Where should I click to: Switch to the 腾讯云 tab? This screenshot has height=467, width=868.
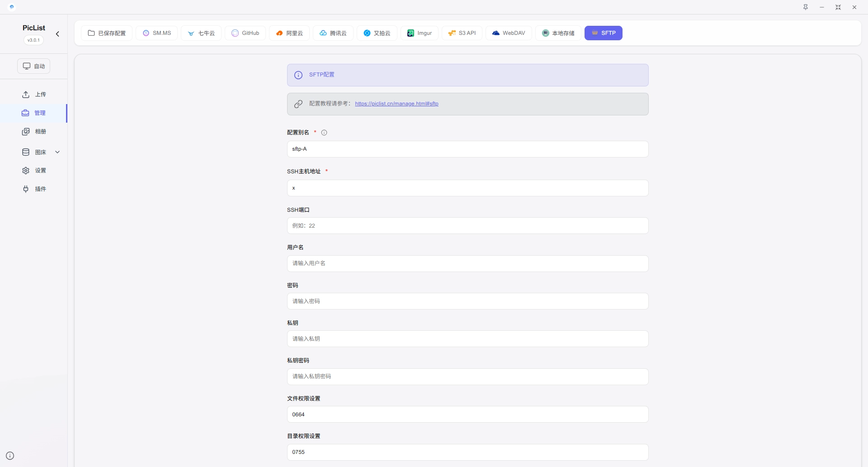coord(333,33)
